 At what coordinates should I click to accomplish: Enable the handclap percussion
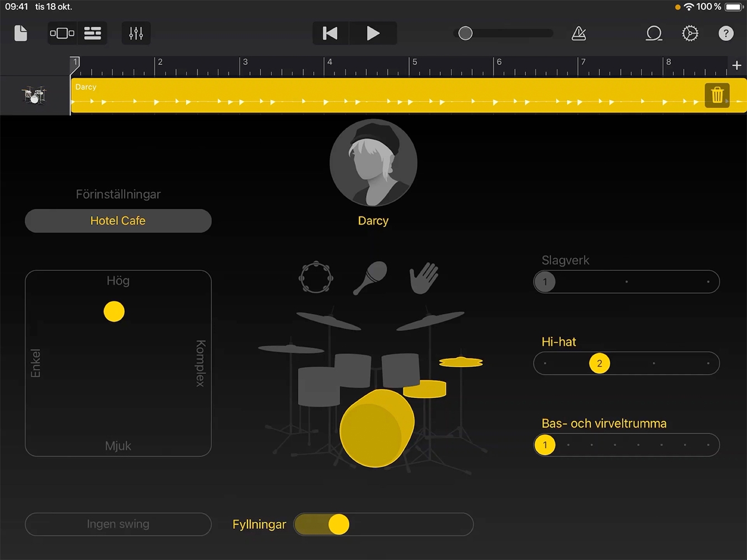[424, 278]
